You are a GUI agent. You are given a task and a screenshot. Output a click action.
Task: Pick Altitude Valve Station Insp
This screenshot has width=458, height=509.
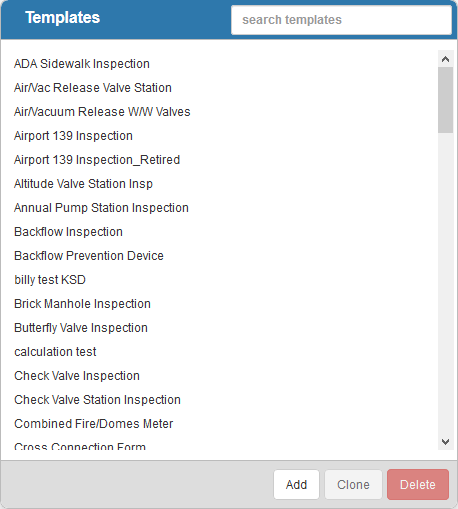(83, 184)
